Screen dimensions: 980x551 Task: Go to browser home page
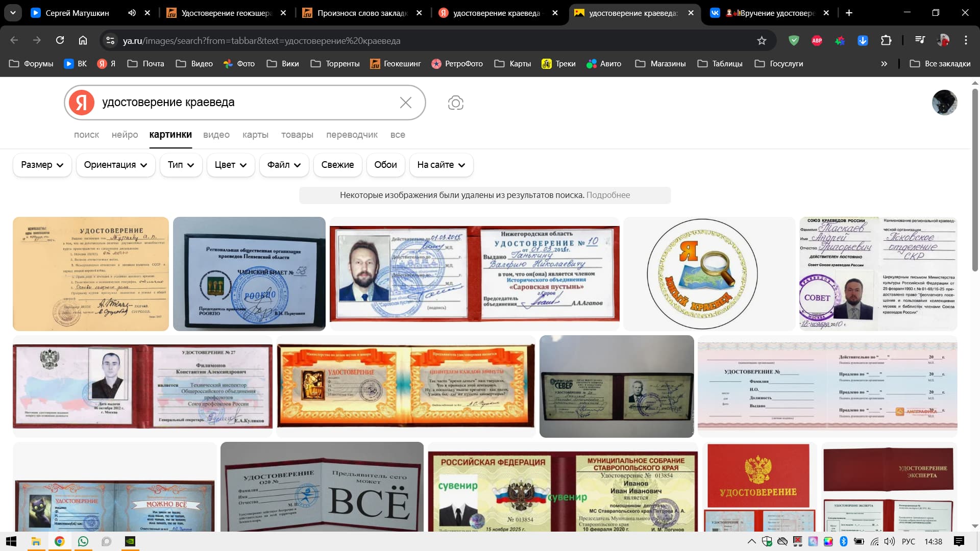tap(83, 40)
